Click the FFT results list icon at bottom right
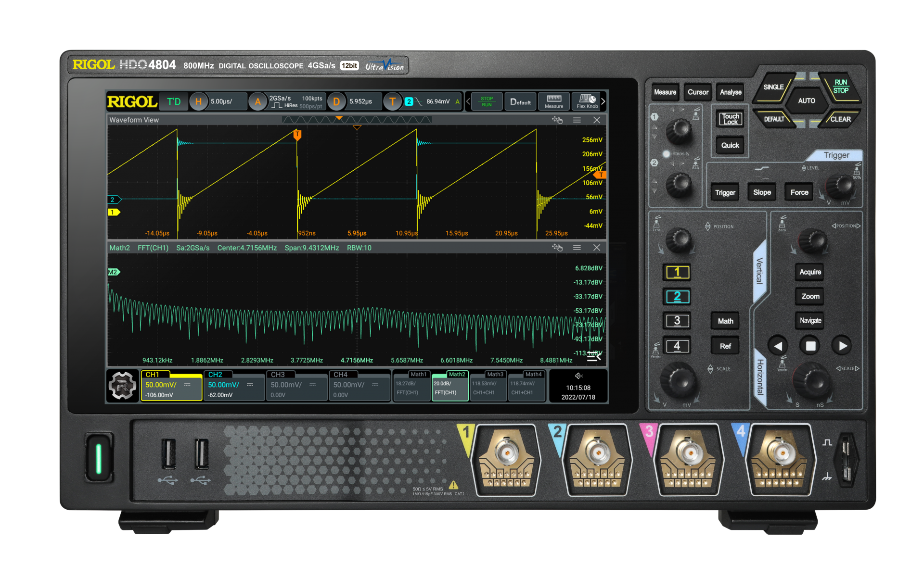924x578 pixels. [594, 356]
